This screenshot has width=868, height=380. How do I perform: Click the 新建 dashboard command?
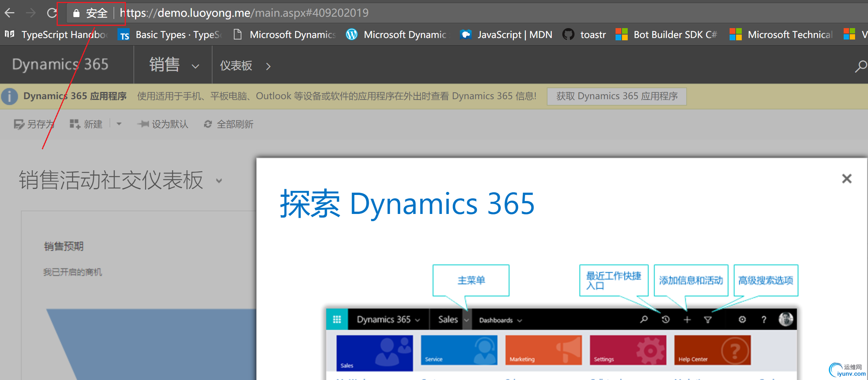[x=86, y=124]
